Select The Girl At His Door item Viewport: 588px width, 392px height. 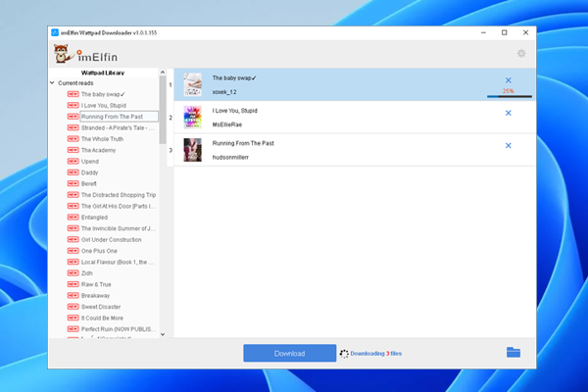pyautogui.click(x=119, y=206)
